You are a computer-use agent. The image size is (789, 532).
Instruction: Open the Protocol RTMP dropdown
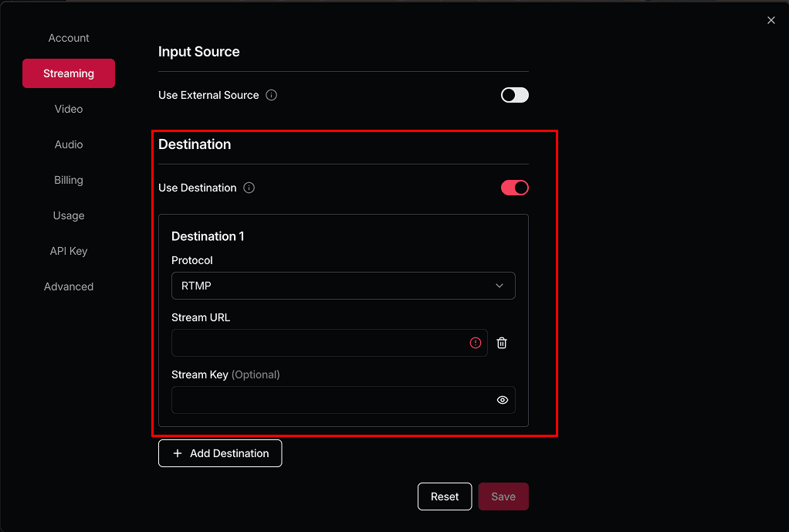344,286
